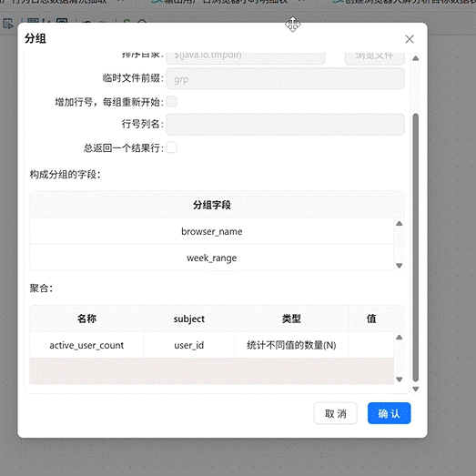Click the 行号列名 input field
This screenshot has width=476, height=476.
click(x=285, y=124)
